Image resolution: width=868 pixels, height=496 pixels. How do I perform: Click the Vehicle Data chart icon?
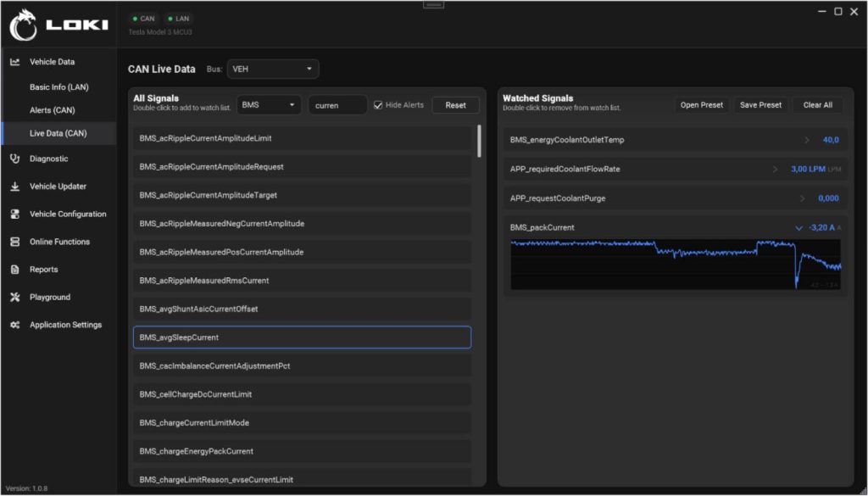pos(15,62)
